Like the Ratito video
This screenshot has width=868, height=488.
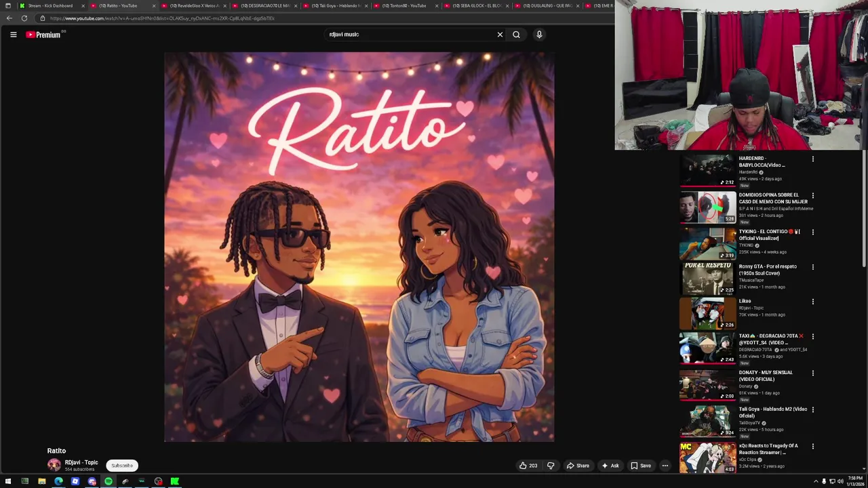528,466
